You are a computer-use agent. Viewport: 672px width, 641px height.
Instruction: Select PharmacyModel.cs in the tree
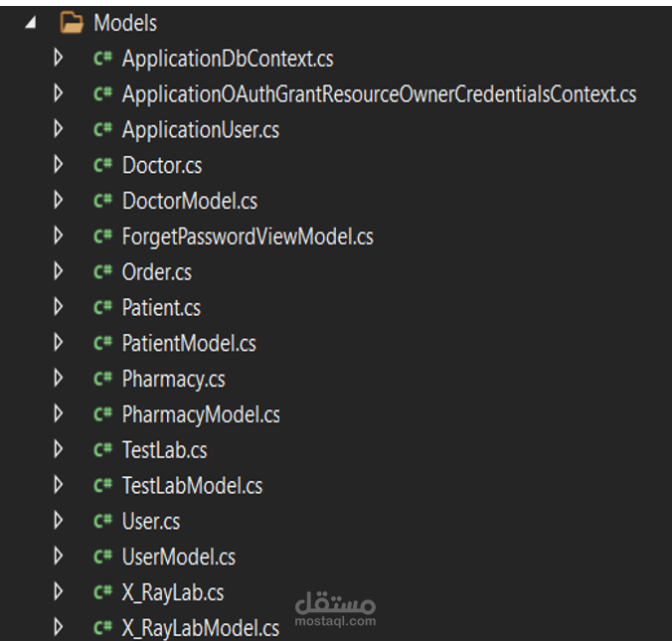coord(201,414)
